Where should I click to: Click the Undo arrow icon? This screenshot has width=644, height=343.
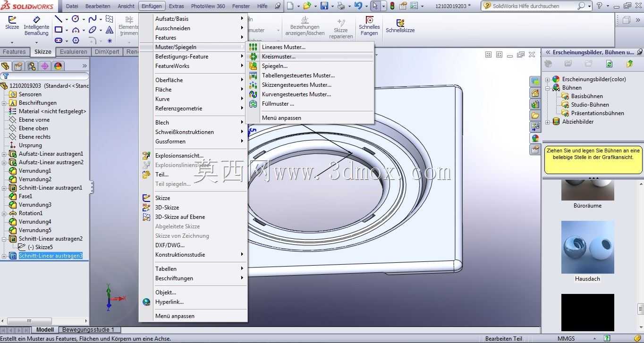click(x=358, y=6)
